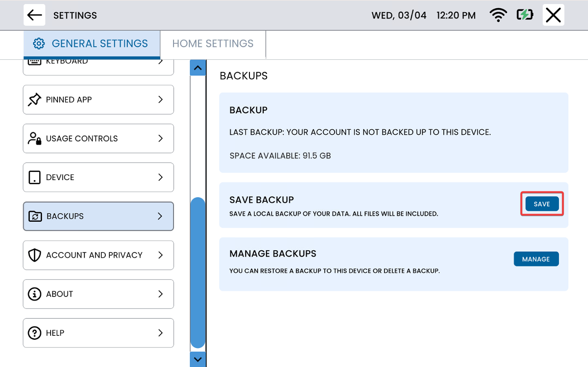588x367 pixels.
Task: Close settings with the X button
Action: (x=553, y=15)
